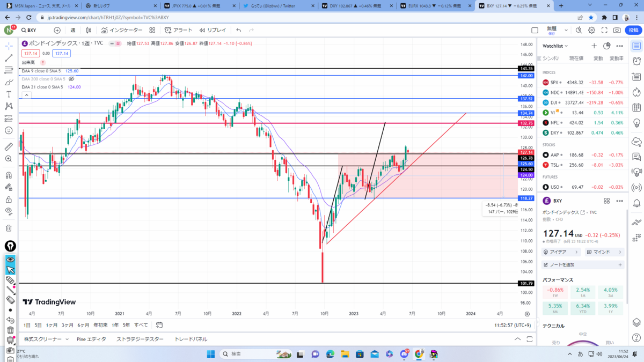The image size is (644, 362).
Task: Open the forecasting and measurement tools
Action: 9,118
